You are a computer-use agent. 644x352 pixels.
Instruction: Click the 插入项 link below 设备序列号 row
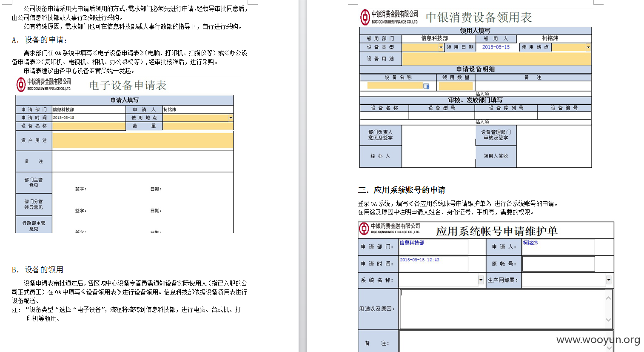pos(482,122)
